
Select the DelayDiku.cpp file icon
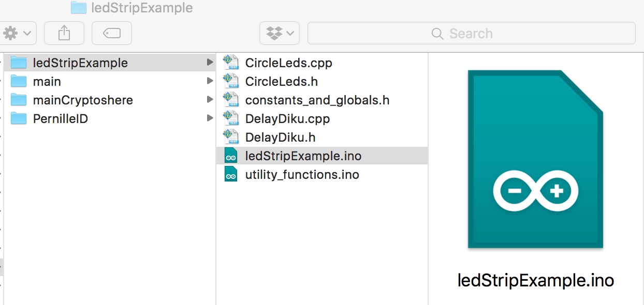(230, 118)
